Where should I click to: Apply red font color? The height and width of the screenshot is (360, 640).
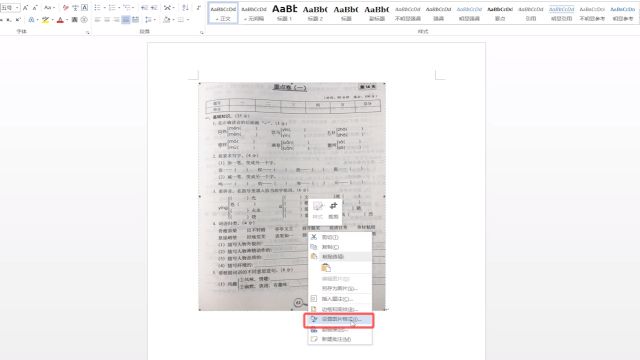(x=60, y=20)
